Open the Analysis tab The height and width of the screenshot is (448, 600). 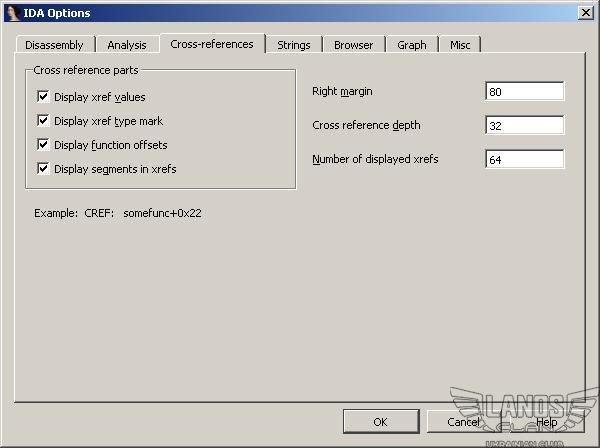pyautogui.click(x=127, y=45)
